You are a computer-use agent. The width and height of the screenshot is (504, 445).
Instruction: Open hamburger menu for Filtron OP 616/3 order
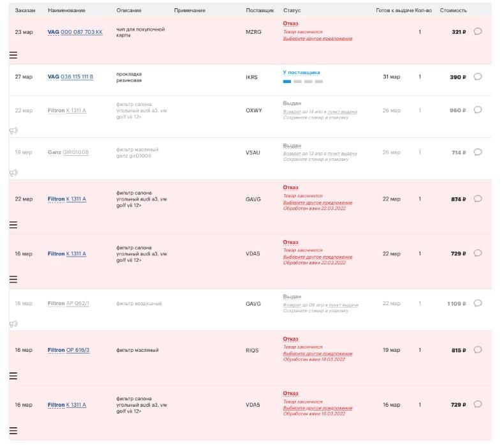click(13, 376)
